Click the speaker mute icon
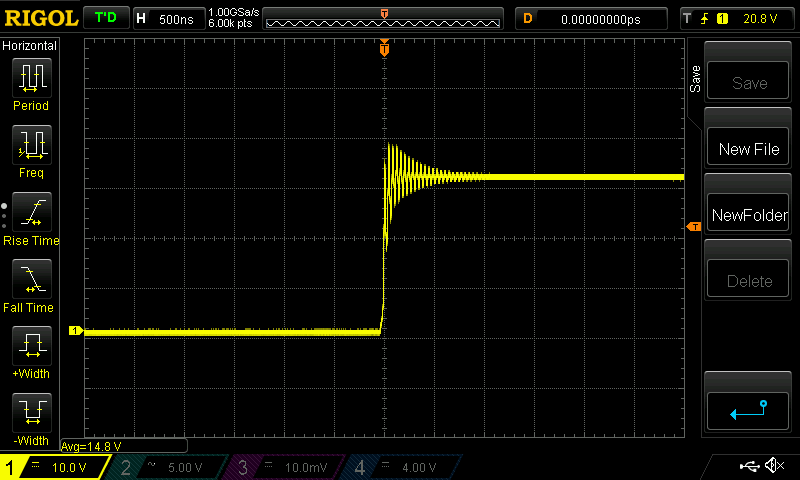 [x=774, y=466]
